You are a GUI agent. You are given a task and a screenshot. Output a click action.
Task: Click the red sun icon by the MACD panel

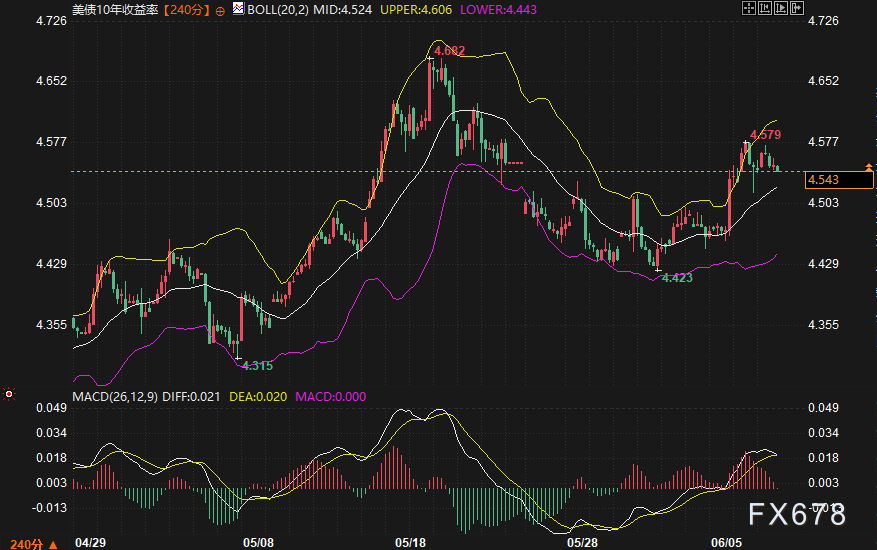9,394
